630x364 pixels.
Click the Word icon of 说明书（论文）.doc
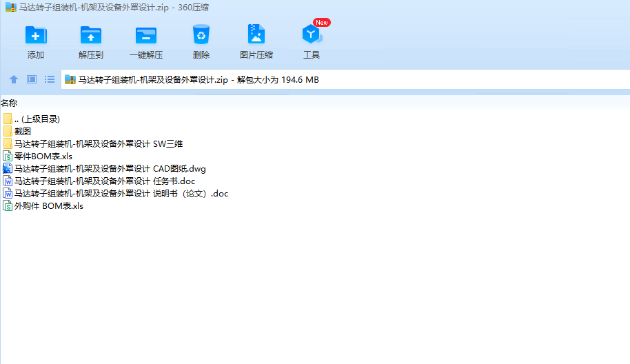pyautogui.click(x=8, y=194)
